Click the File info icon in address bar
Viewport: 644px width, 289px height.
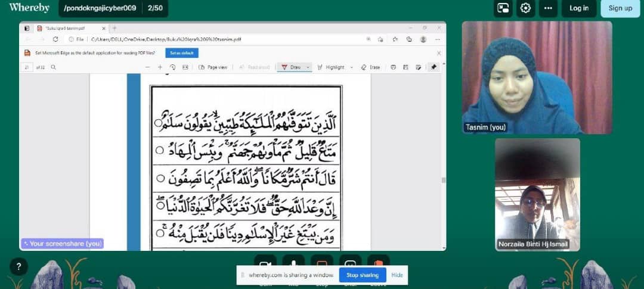pos(72,39)
